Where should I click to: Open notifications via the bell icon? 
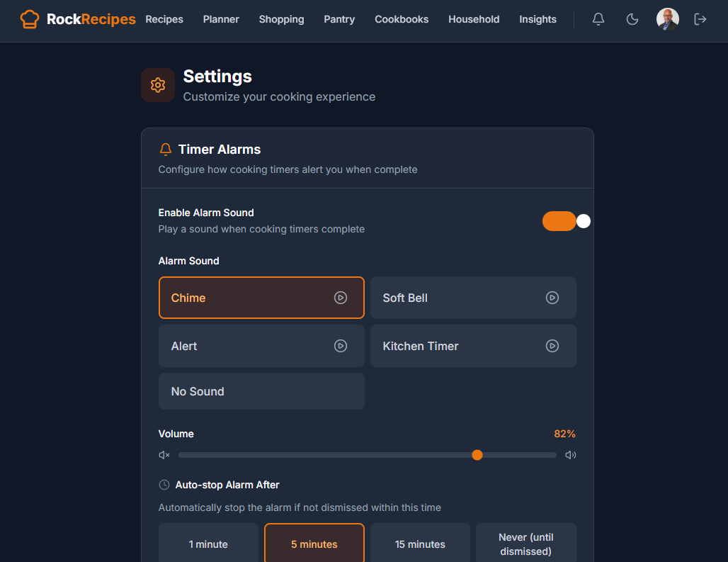tap(598, 19)
